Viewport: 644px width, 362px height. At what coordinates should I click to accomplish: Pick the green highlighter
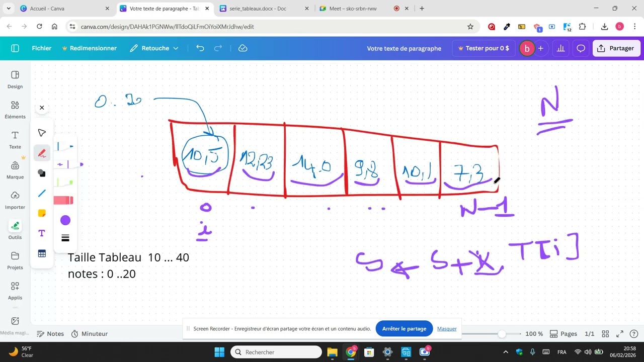(65, 182)
